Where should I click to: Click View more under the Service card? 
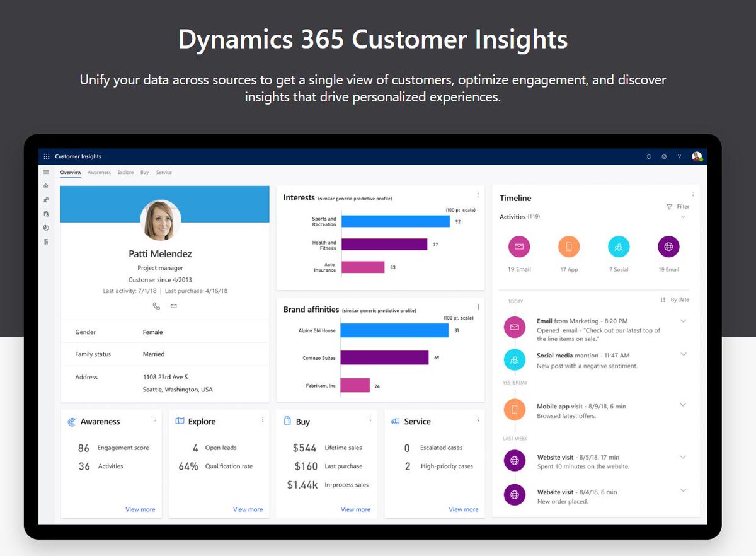tap(463, 509)
